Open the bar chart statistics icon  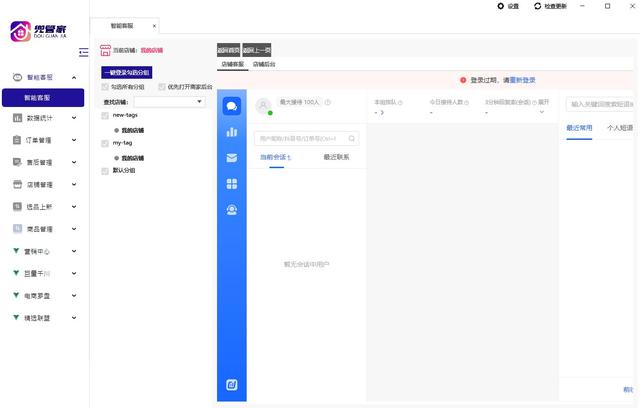(232, 132)
